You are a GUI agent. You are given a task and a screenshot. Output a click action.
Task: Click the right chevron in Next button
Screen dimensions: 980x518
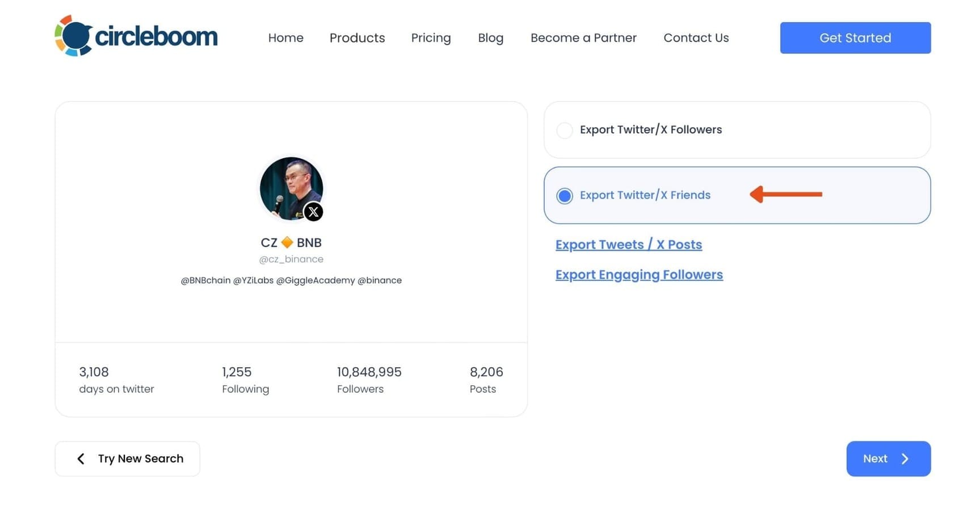point(905,459)
